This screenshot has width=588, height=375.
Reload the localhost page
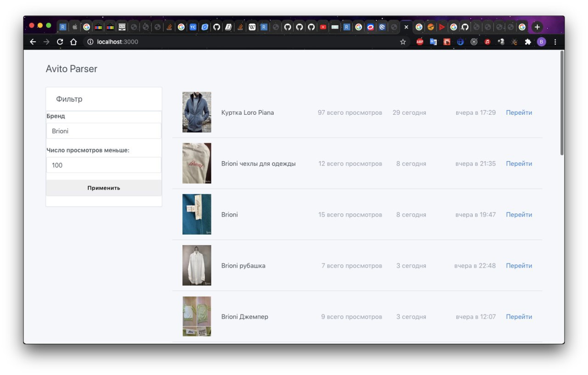coord(60,42)
